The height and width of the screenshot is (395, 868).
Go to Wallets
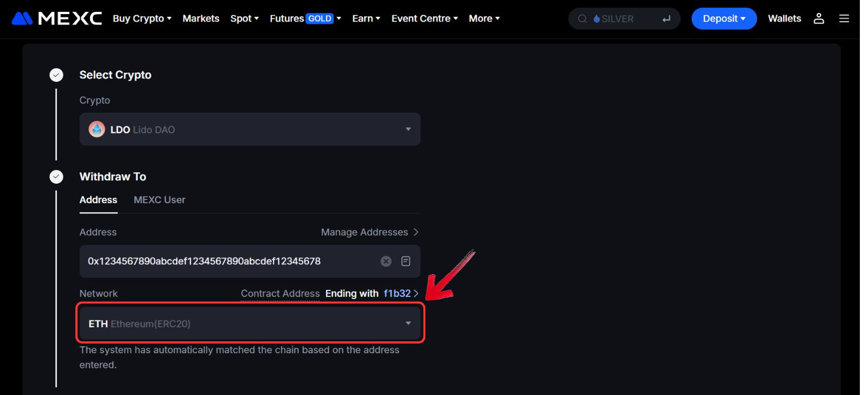[784, 18]
